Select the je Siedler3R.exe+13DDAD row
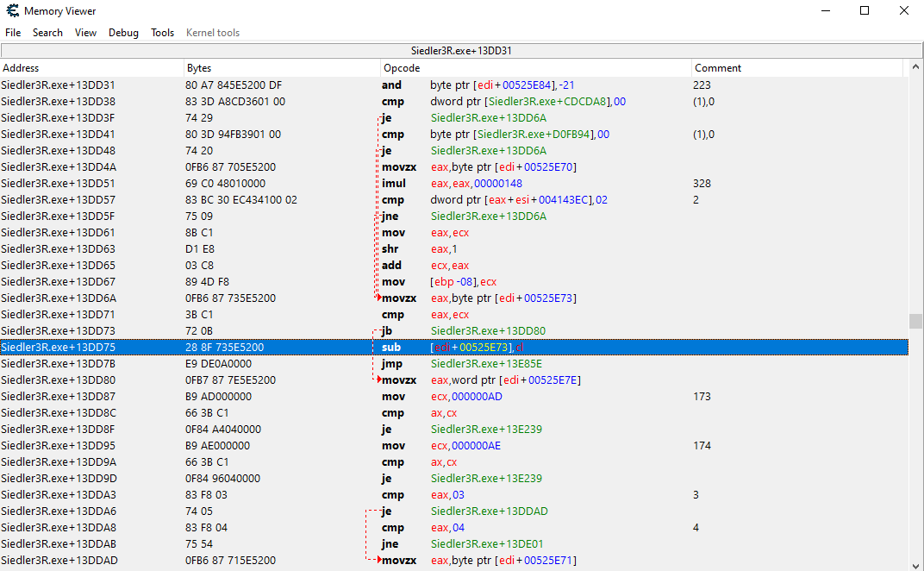Image resolution: width=924 pixels, height=571 pixels. coord(453,511)
